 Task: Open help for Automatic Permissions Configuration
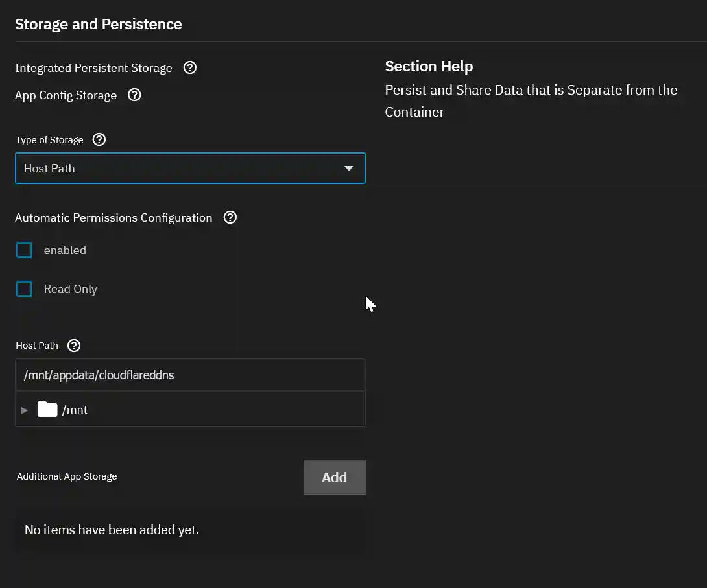230,217
